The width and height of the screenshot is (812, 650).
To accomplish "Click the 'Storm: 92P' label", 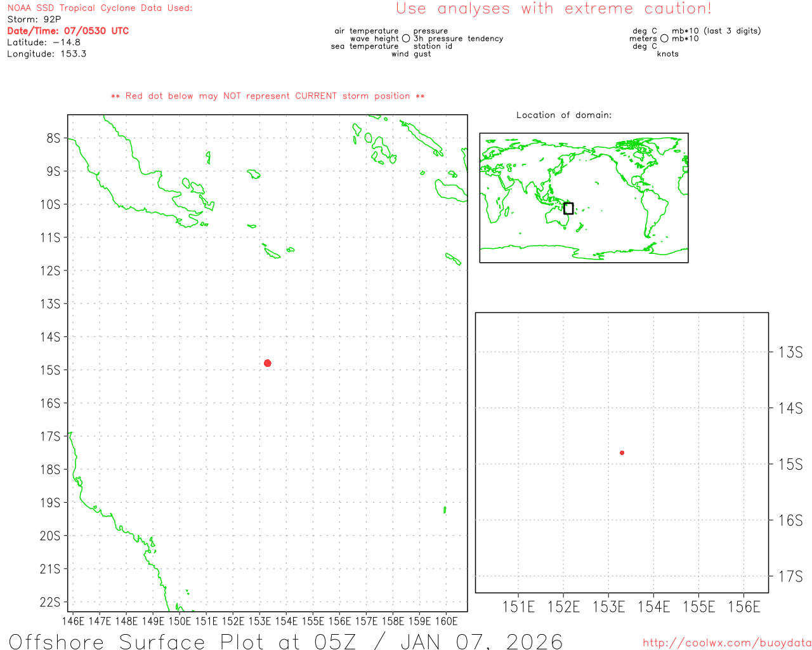I will click(34, 20).
